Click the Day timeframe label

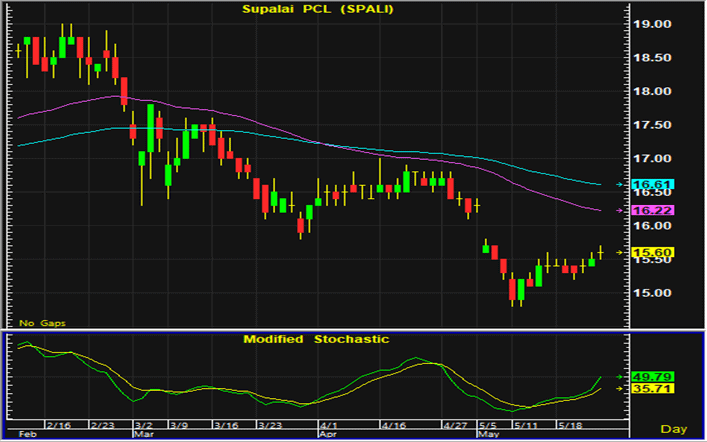click(674, 429)
